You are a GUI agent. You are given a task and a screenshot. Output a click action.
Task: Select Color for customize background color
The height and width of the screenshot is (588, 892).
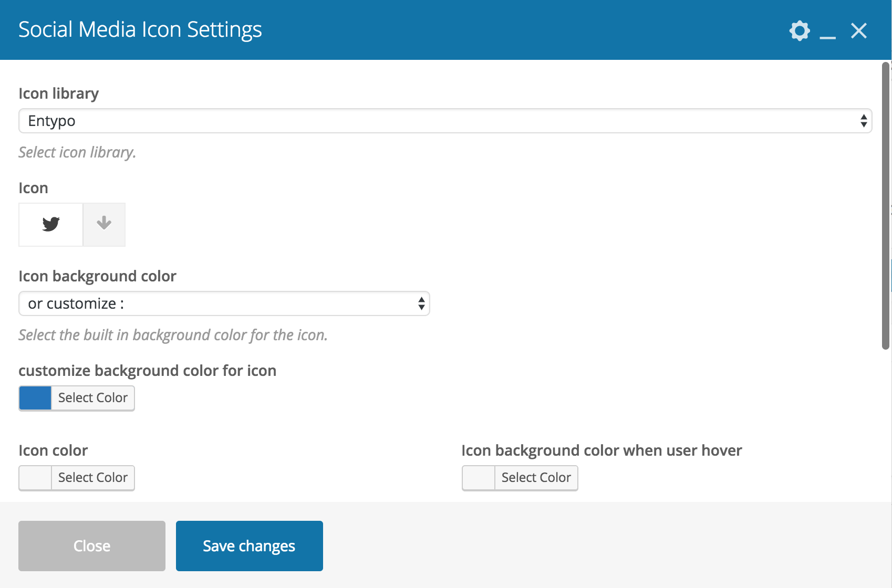[x=93, y=398]
